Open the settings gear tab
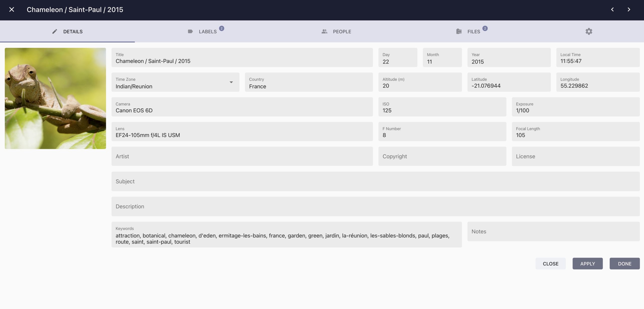The width and height of the screenshot is (644, 309). 589,31
